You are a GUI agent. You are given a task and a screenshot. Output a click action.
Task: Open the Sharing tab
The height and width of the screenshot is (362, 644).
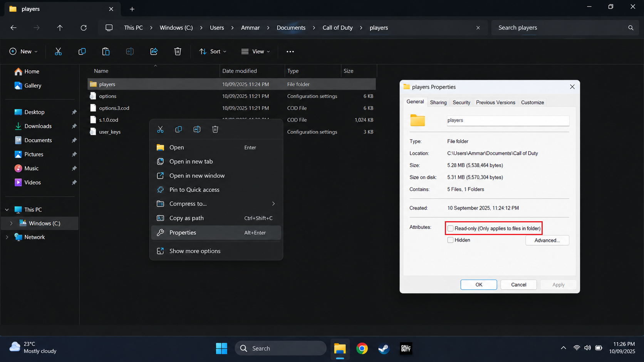438,102
